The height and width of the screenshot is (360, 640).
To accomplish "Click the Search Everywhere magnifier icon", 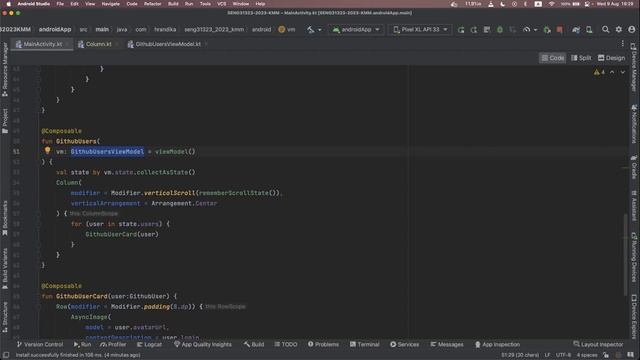I will point(606,29).
